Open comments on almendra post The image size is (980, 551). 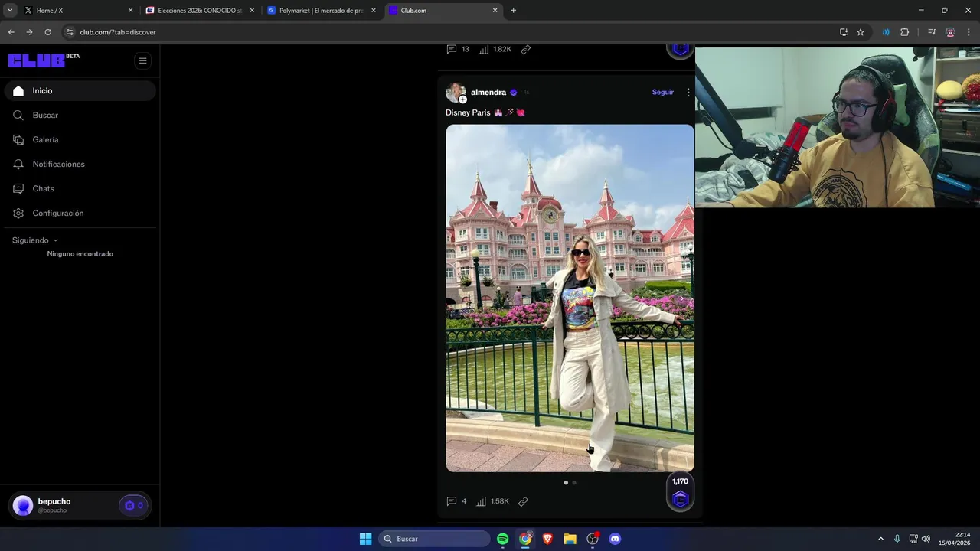pos(456,501)
